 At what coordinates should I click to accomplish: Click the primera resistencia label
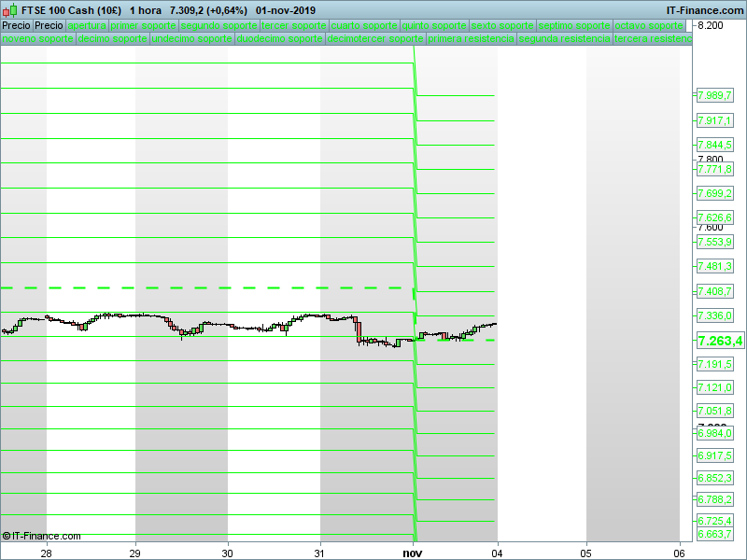(x=472, y=38)
